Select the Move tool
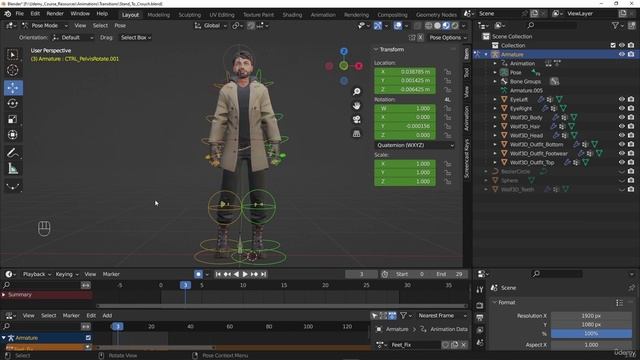The height and width of the screenshot is (360, 640). click(13, 88)
